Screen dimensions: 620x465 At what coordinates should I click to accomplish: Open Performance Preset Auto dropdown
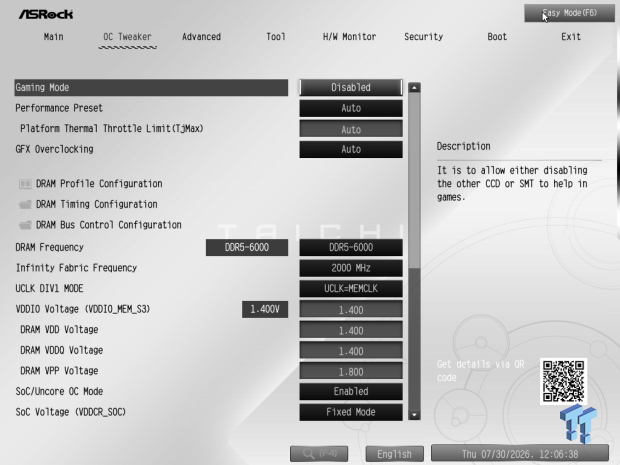point(351,108)
